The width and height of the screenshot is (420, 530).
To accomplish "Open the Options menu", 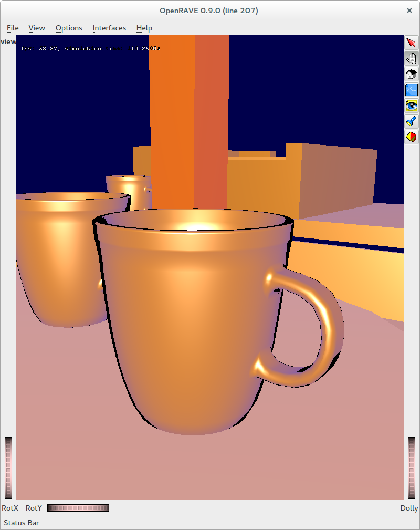I will 68,28.
